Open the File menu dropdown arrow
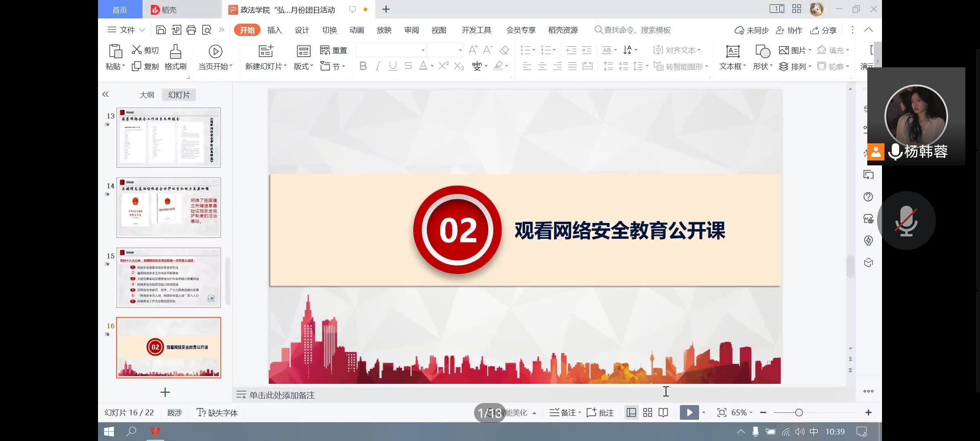Viewport: 980px width, 441px height. point(142,30)
